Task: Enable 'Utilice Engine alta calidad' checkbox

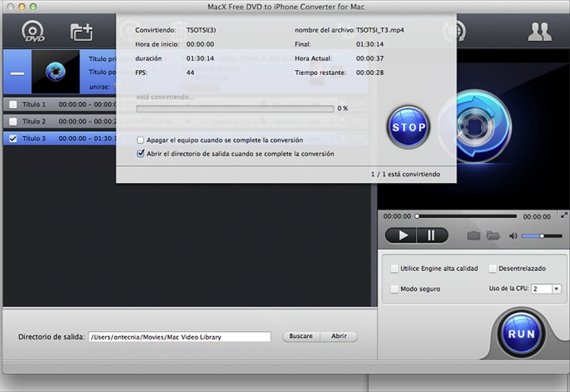Action: [394, 269]
